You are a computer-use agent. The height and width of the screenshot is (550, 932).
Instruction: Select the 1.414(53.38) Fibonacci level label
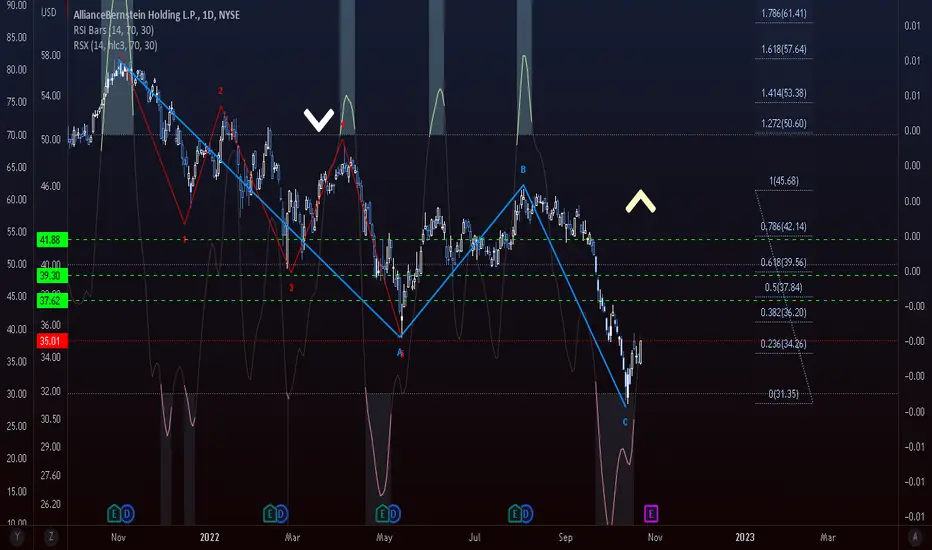click(x=783, y=93)
